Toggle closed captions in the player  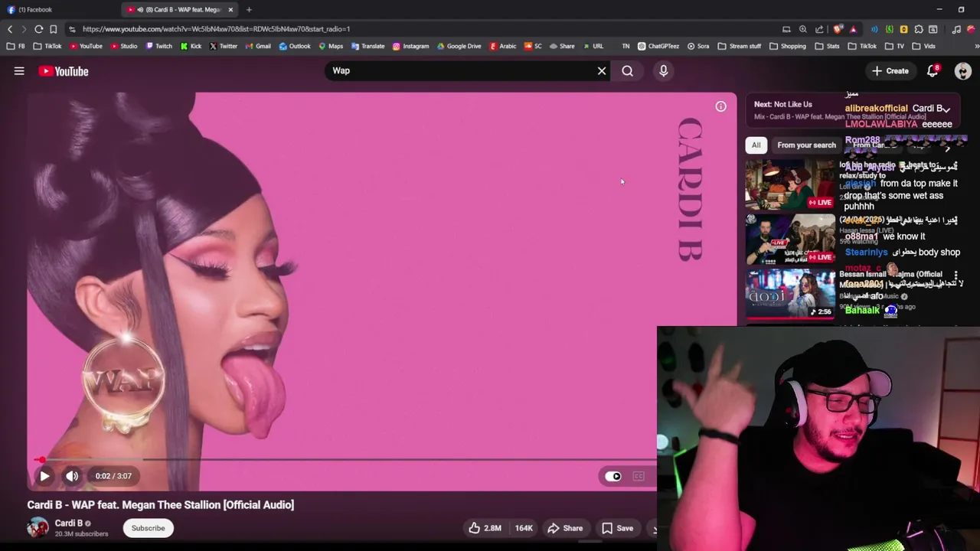[639, 476]
